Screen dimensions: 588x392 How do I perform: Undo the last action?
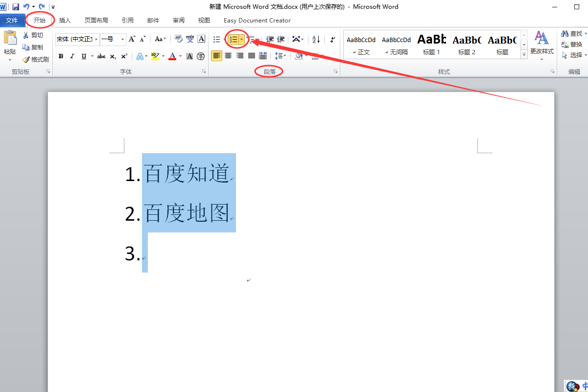[x=26, y=7]
